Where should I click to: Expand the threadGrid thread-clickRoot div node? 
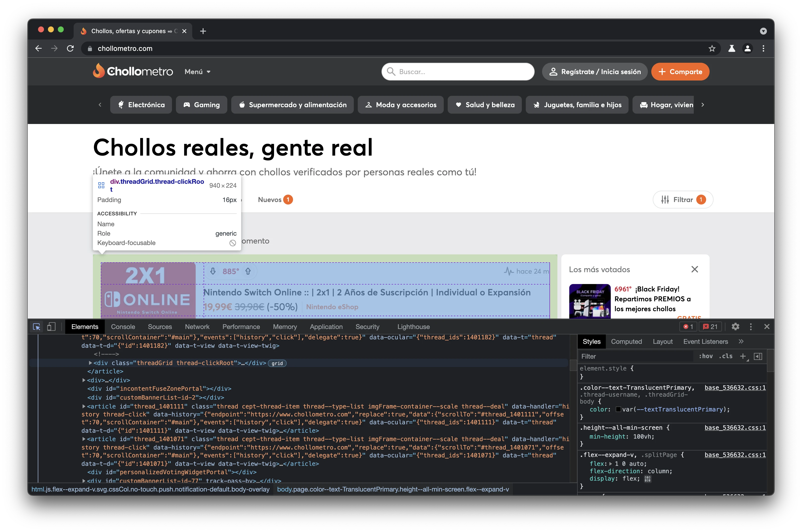pyautogui.click(x=90, y=363)
